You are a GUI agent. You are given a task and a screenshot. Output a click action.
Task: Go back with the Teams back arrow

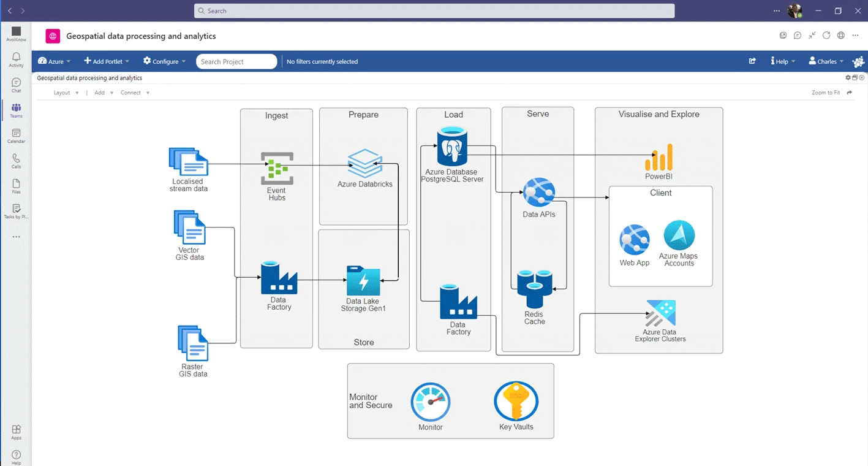point(10,11)
